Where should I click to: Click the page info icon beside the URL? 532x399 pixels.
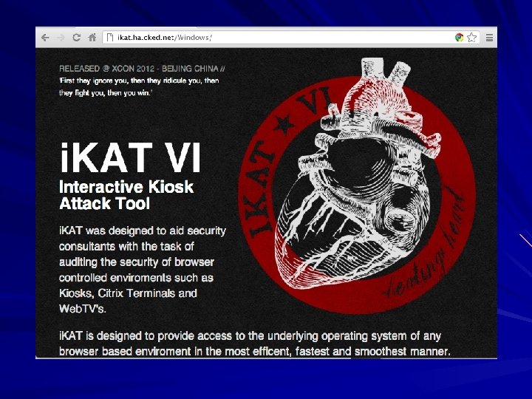pyautogui.click(x=110, y=38)
